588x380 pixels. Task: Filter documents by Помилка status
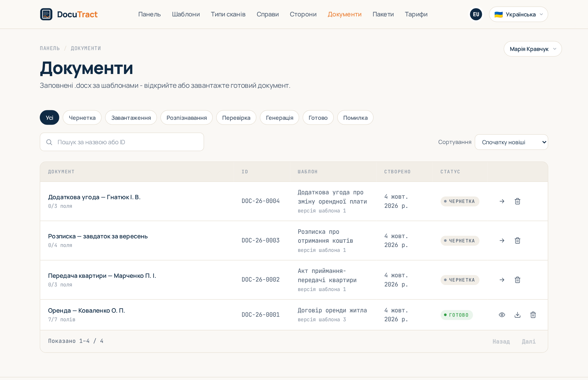(355, 117)
